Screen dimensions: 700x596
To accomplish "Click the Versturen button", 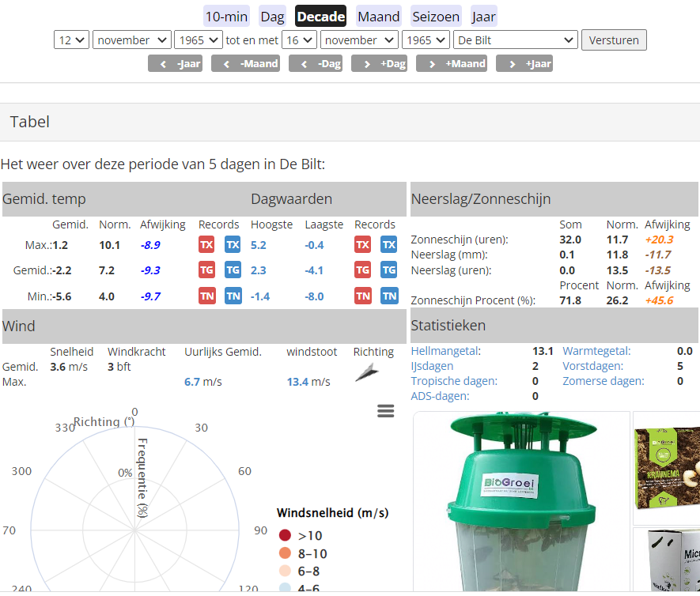I will (x=614, y=40).
